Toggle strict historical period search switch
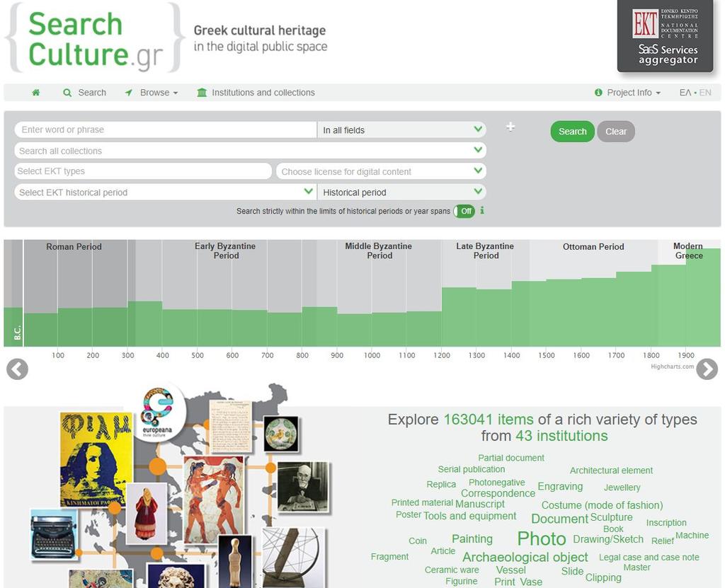The height and width of the screenshot is (588, 725). tap(464, 212)
